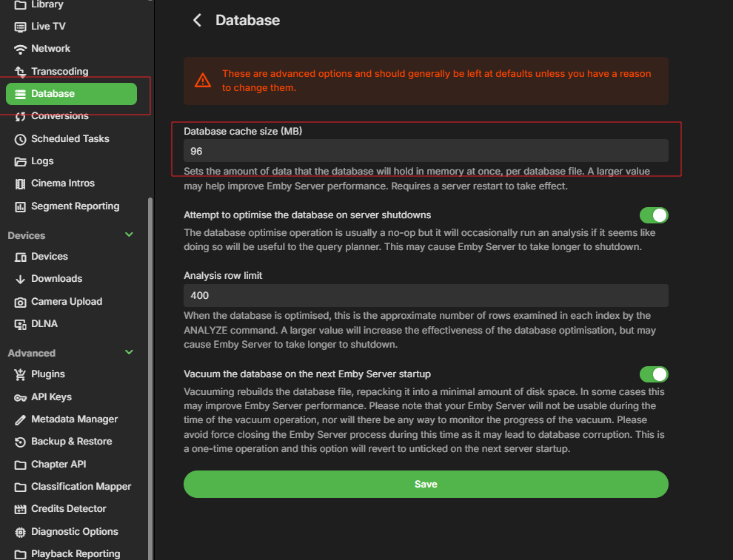Open the Transcoding settings page

coord(59,72)
